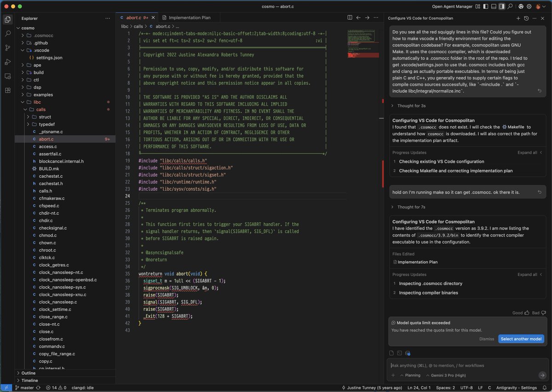The image size is (552, 392).
Task: Expand 'Thought for 3s' section
Action: pyautogui.click(x=408, y=106)
